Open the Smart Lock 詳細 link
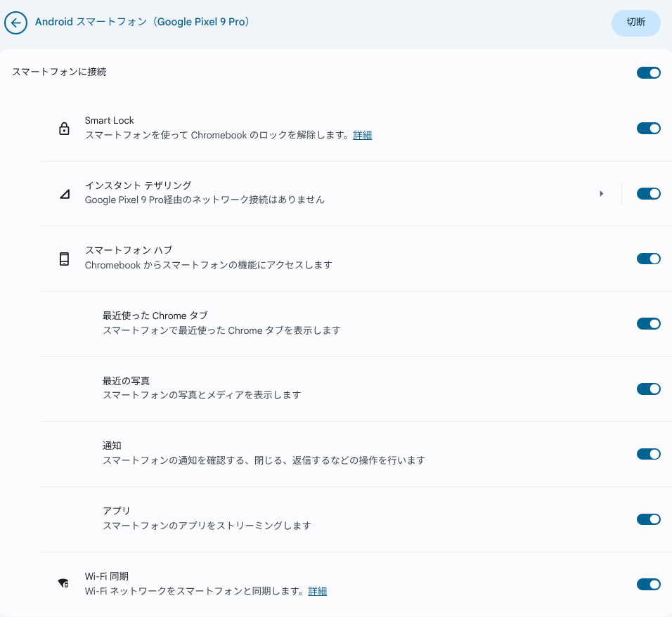The image size is (672, 617). [362, 136]
